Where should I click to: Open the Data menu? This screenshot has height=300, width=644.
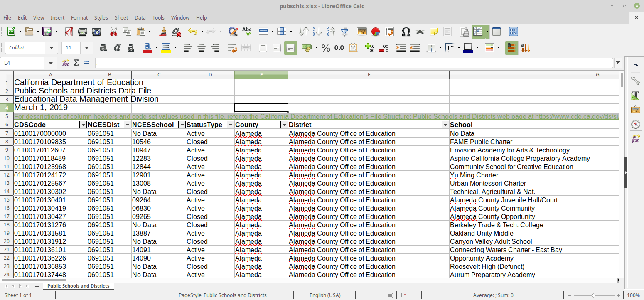click(140, 17)
